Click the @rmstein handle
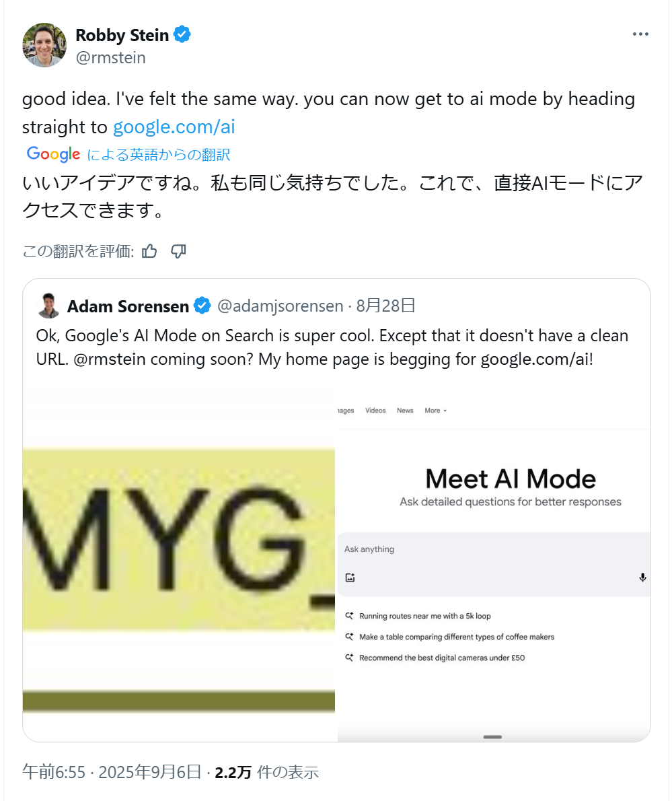The height and width of the screenshot is (801, 672). click(x=111, y=58)
